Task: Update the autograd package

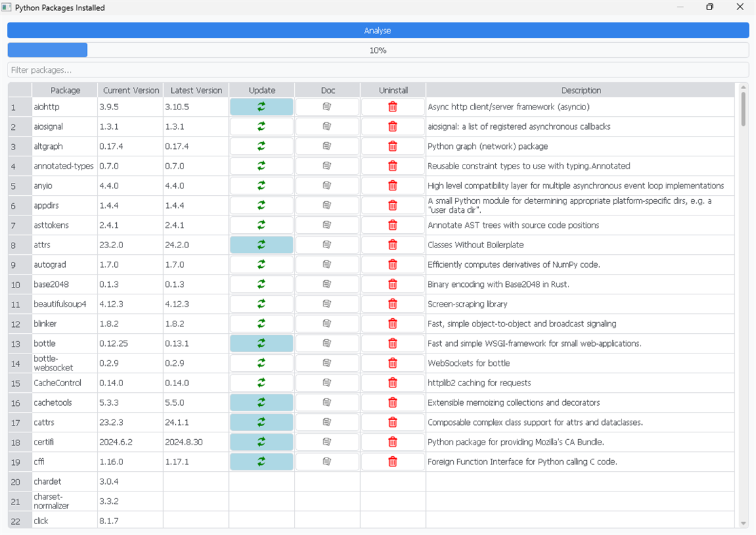Action: [262, 264]
